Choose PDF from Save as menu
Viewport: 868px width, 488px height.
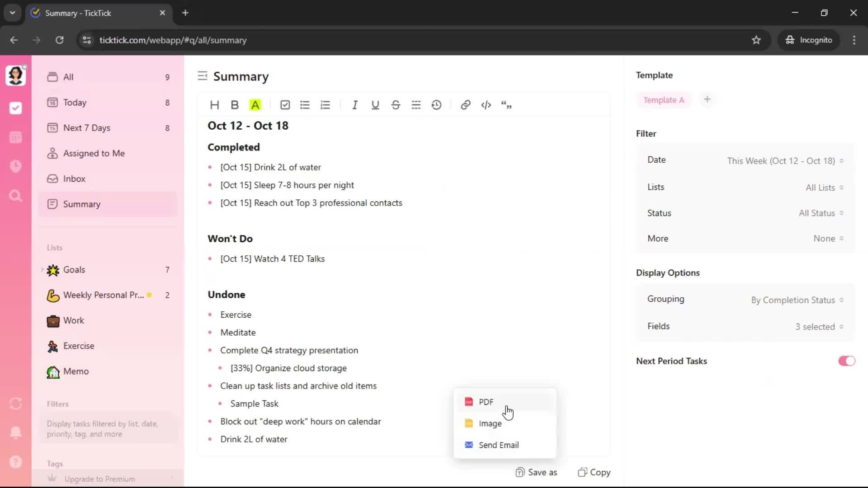click(486, 402)
